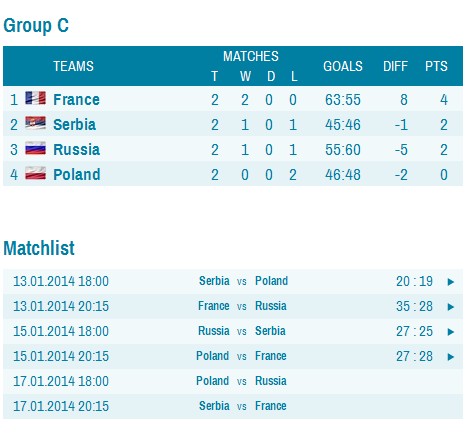Expand France vs Russia match arrow
This screenshot has width=473, height=433.
point(451,307)
